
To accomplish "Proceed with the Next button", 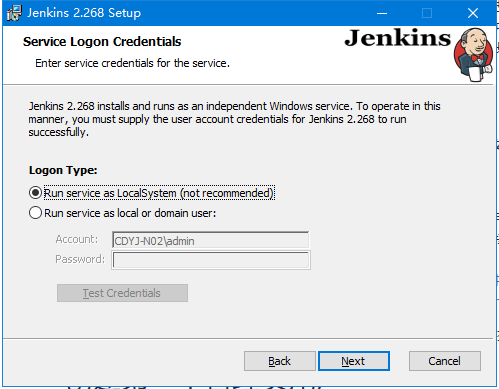I will tap(354, 361).
